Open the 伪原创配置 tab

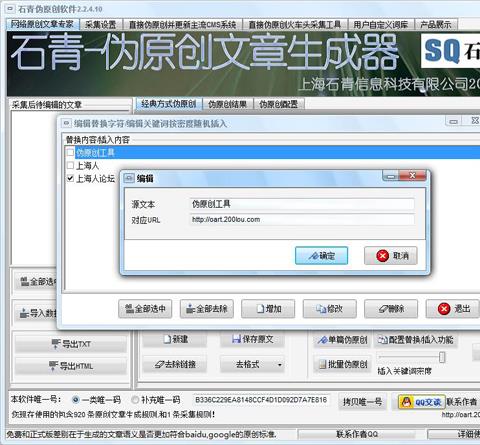[279, 104]
